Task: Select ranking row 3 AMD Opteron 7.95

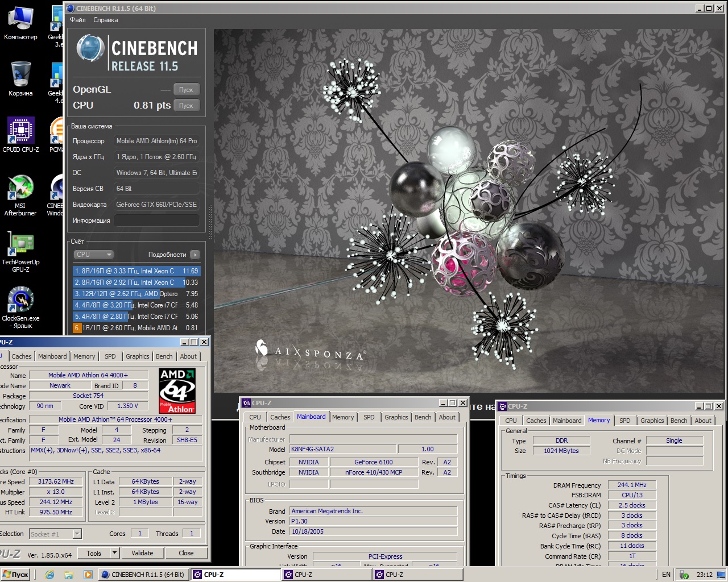Action: point(136,294)
